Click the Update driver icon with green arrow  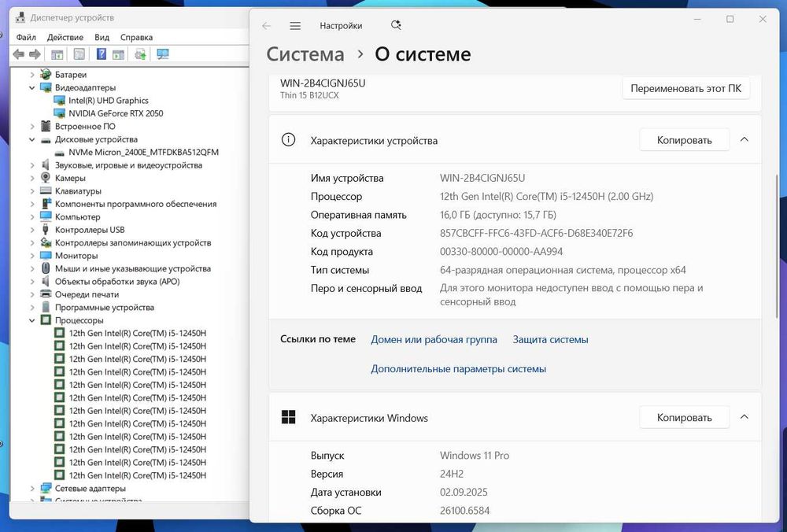click(141, 54)
